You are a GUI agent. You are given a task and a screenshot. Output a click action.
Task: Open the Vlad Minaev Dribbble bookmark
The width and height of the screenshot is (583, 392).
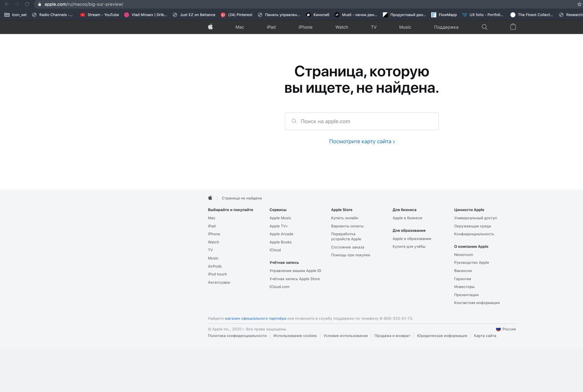pos(146,15)
